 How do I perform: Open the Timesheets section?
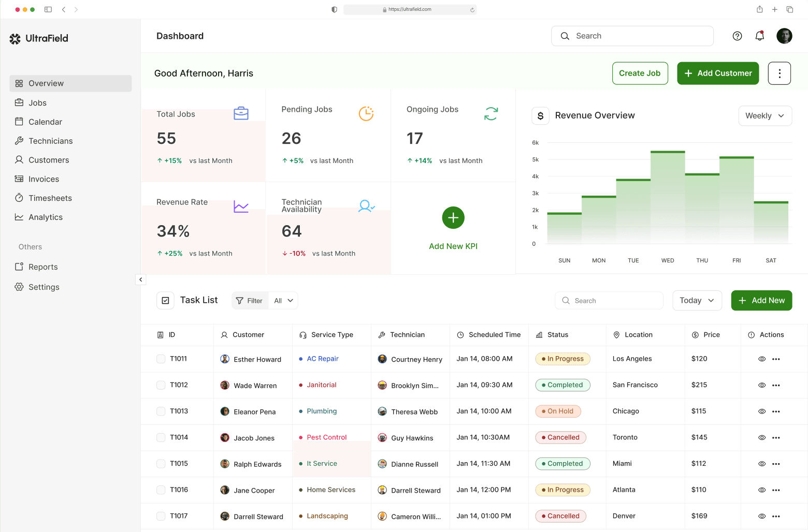tap(49, 198)
